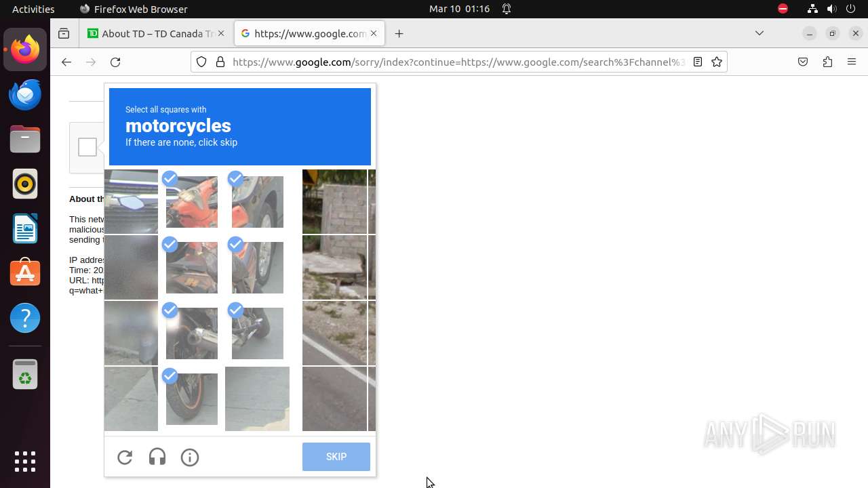The width and height of the screenshot is (868, 488).
Task: Open Help from dock
Action: pyautogui.click(x=25, y=318)
